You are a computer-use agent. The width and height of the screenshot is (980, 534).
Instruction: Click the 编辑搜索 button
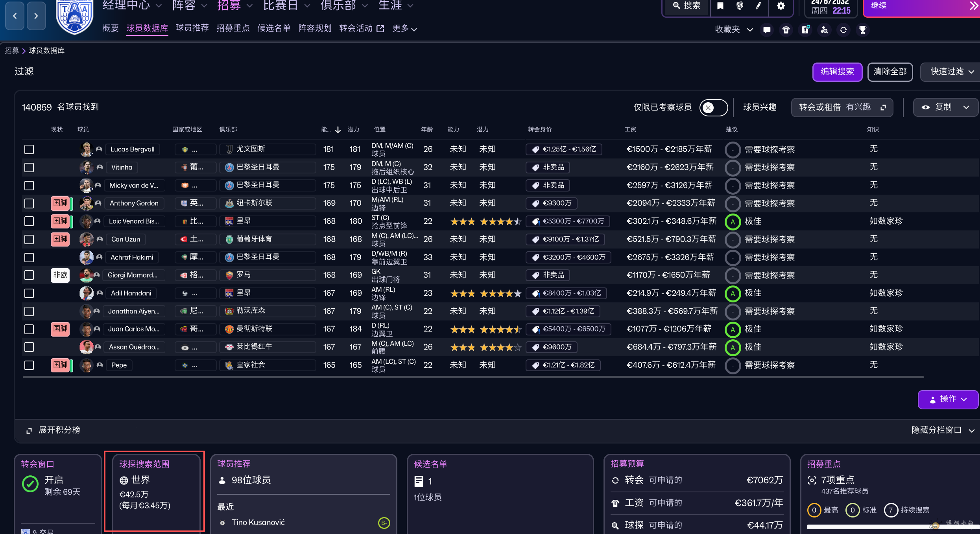click(837, 72)
